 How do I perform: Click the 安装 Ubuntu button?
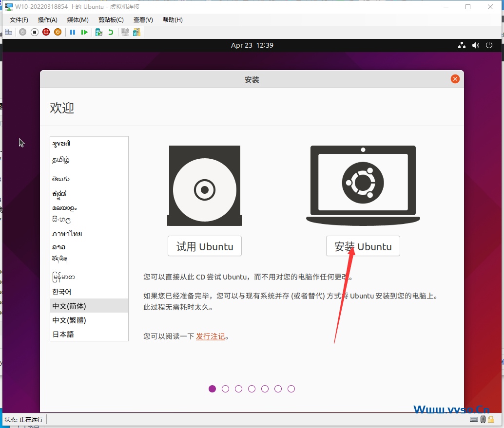tap(363, 246)
